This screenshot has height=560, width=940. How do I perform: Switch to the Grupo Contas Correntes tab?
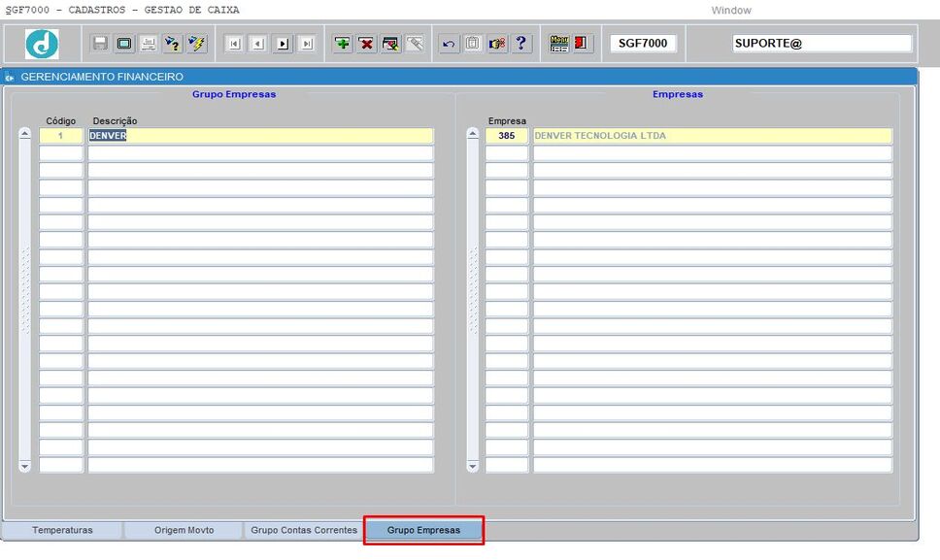coord(304,530)
